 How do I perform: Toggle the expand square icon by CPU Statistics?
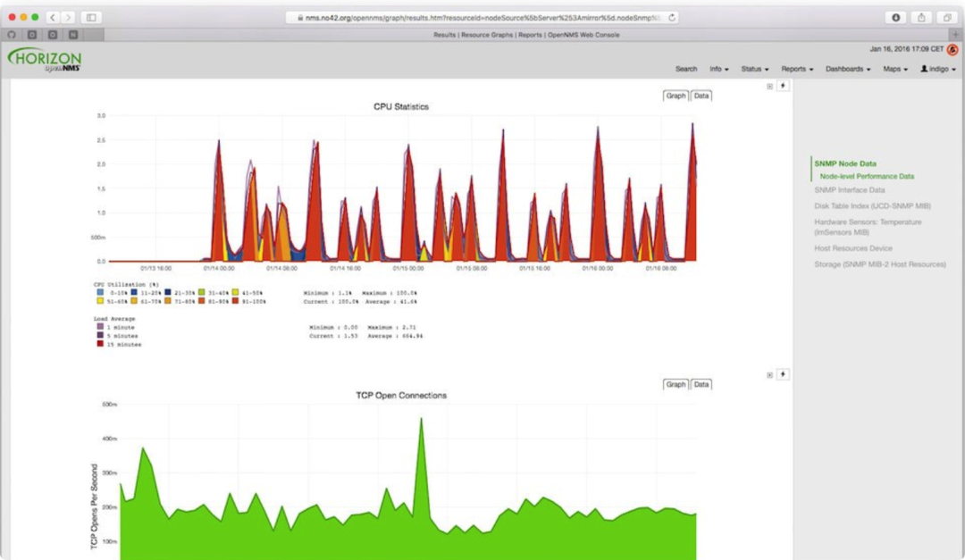pos(769,86)
